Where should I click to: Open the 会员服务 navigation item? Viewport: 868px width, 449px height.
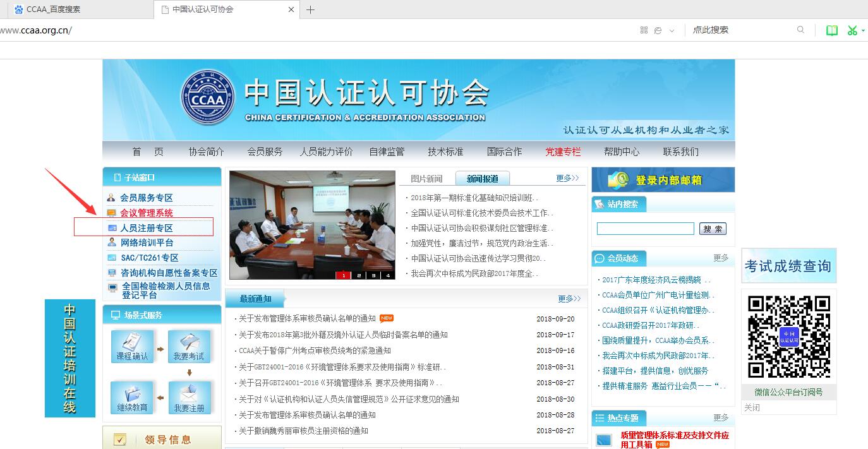tap(265, 152)
